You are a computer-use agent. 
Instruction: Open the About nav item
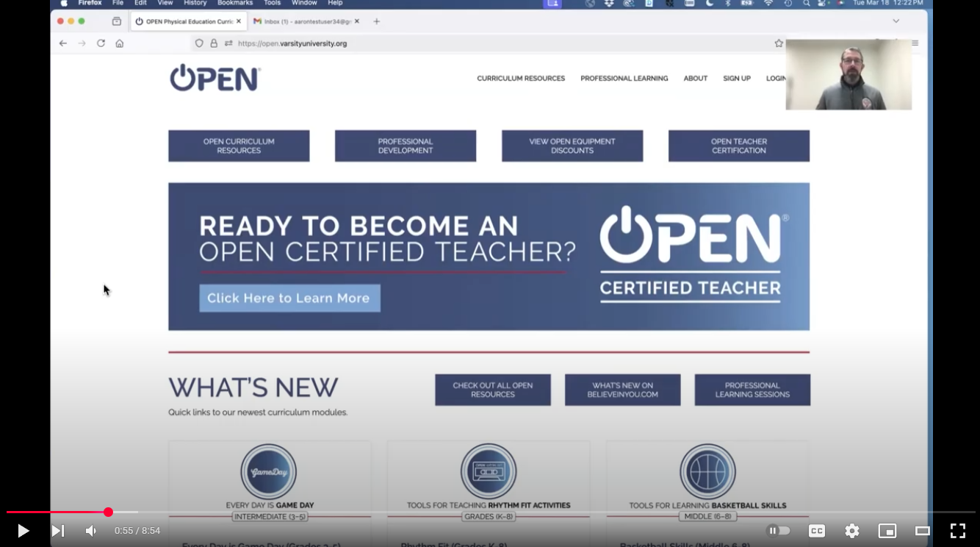tap(696, 79)
